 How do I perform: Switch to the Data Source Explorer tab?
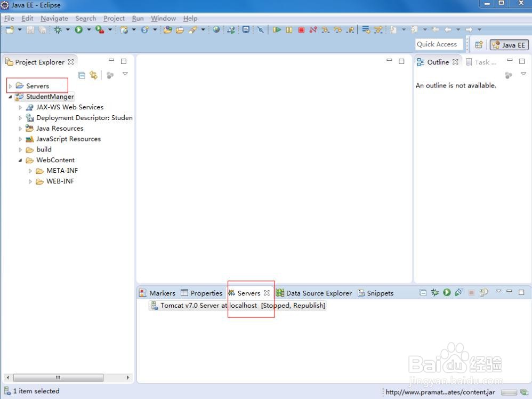point(314,293)
